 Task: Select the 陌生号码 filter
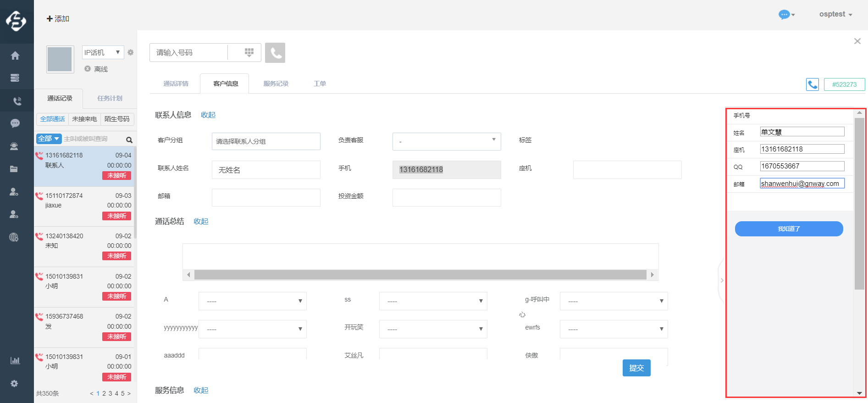pos(117,119)
